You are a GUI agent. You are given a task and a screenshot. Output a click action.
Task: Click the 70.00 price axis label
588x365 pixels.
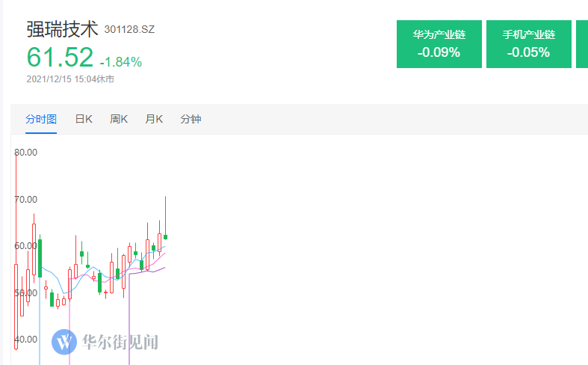tap(26, 200)
